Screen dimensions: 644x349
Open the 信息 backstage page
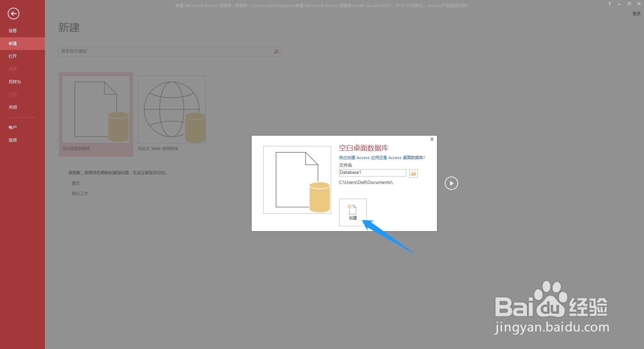coord(22,31)
